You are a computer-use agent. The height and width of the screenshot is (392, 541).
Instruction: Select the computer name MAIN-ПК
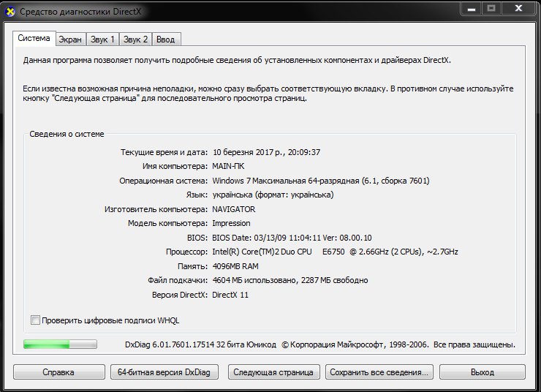pyautogui.click(x=228, y=166)
